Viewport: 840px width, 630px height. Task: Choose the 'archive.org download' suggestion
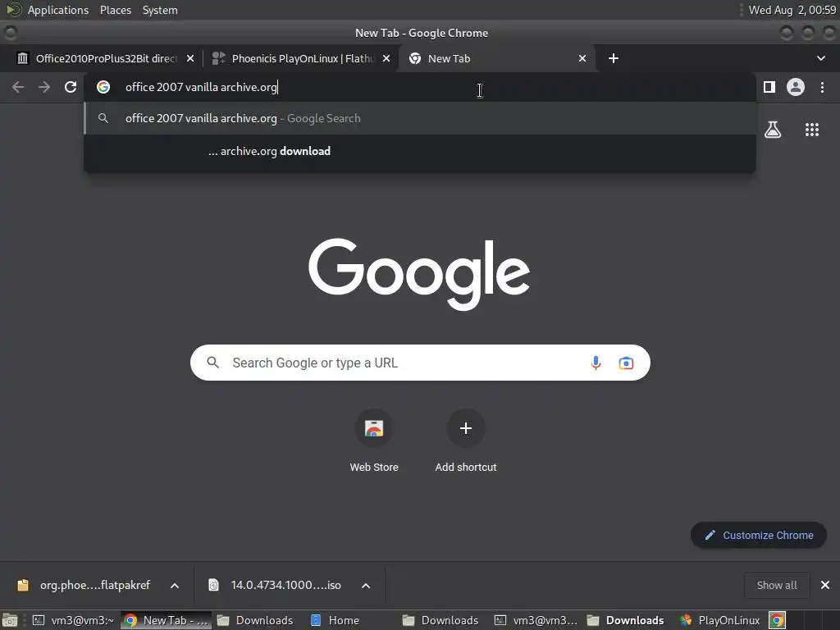tap(420, 151)
